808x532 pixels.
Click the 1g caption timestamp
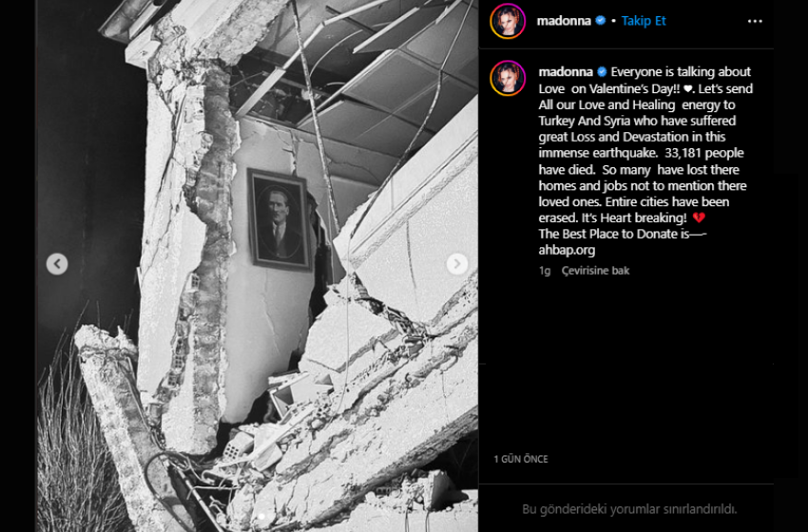(545, 271)
